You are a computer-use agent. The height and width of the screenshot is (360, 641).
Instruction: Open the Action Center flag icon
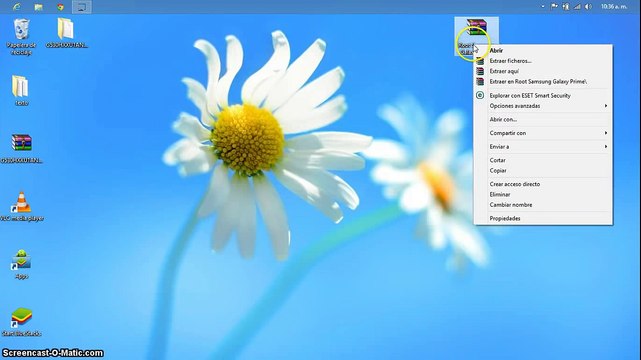click(554, 7)
